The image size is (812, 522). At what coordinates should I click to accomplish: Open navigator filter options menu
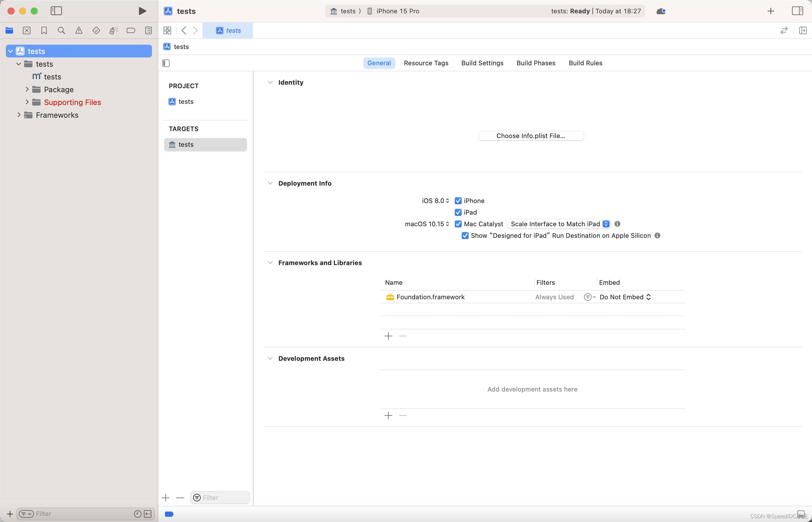pos(26,514)
